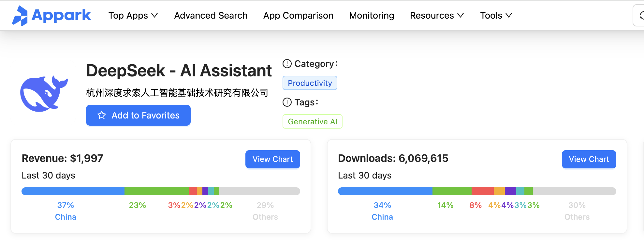Click the info icon beside Tags
This screenshot has height=250, width=644.
point(287,102)
